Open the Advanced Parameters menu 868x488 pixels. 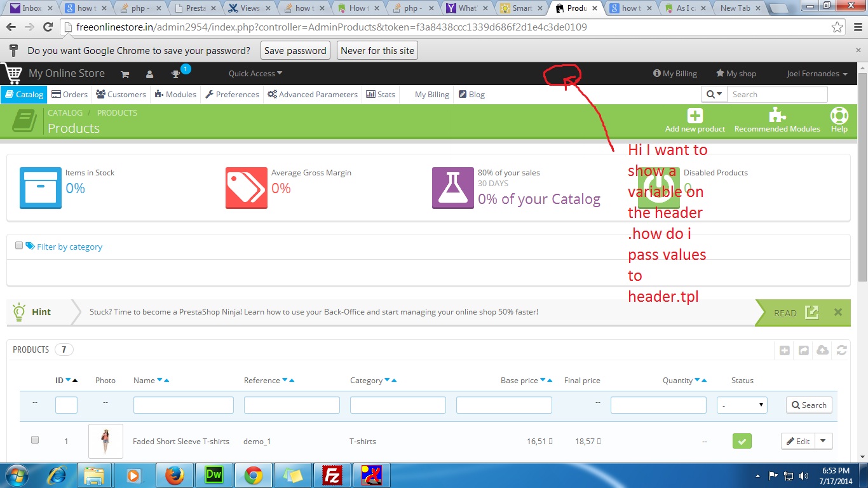coord(313,95)
